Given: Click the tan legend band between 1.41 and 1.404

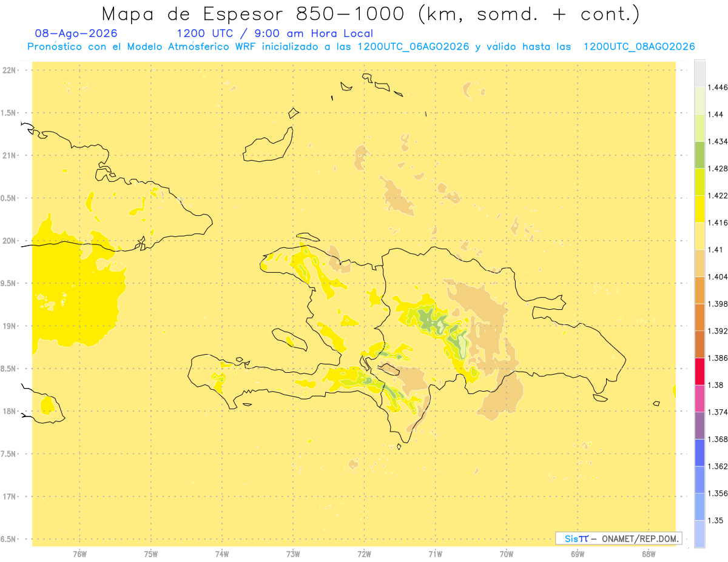Looking at the screenshot, I should pos(699,263).
